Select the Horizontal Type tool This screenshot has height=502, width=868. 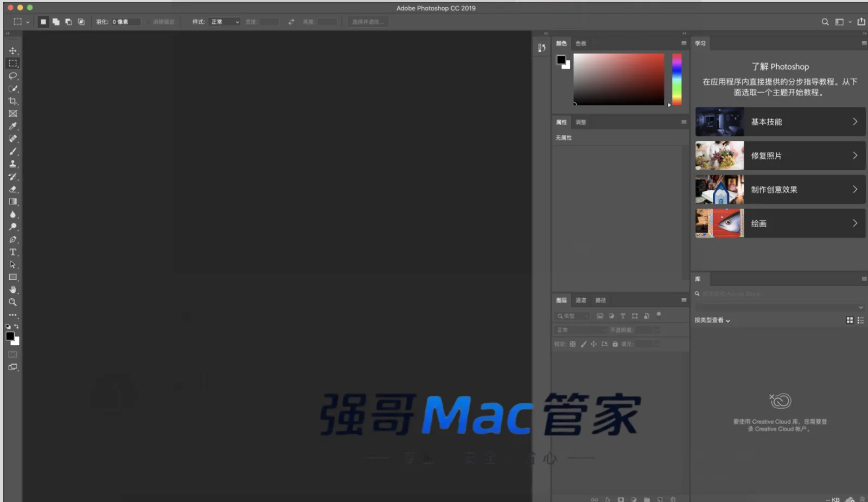(x=13, y=252)
